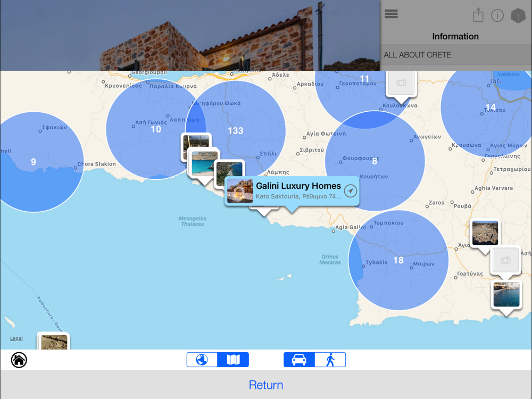Tap the cluster marked 10
Screen dimensions: 532x399
pyautogui.click(x=156, y=129)
